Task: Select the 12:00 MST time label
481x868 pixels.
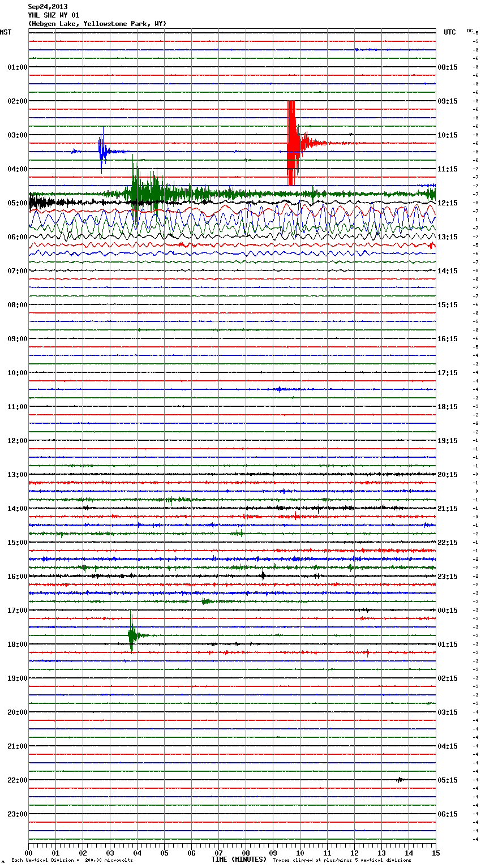Action: click(x=18, y=441)
